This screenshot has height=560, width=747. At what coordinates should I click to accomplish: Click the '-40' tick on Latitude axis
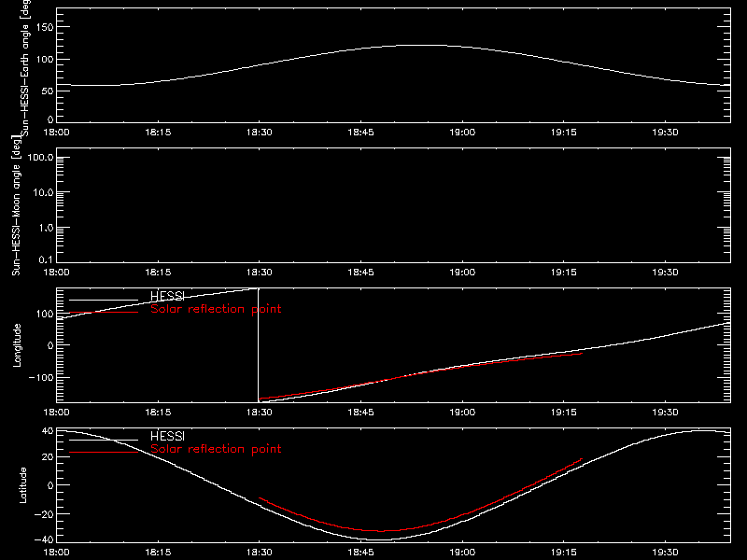pyautogui.click(x=44, y=539)
